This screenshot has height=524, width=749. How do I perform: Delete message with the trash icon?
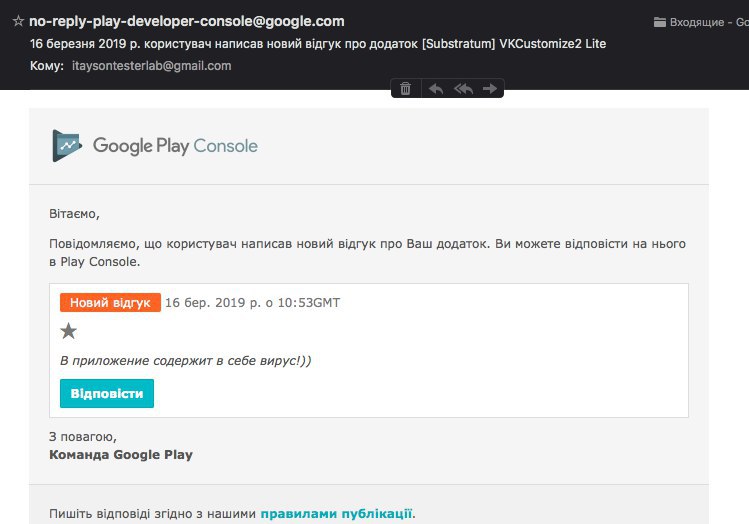[x=406, y=88]
